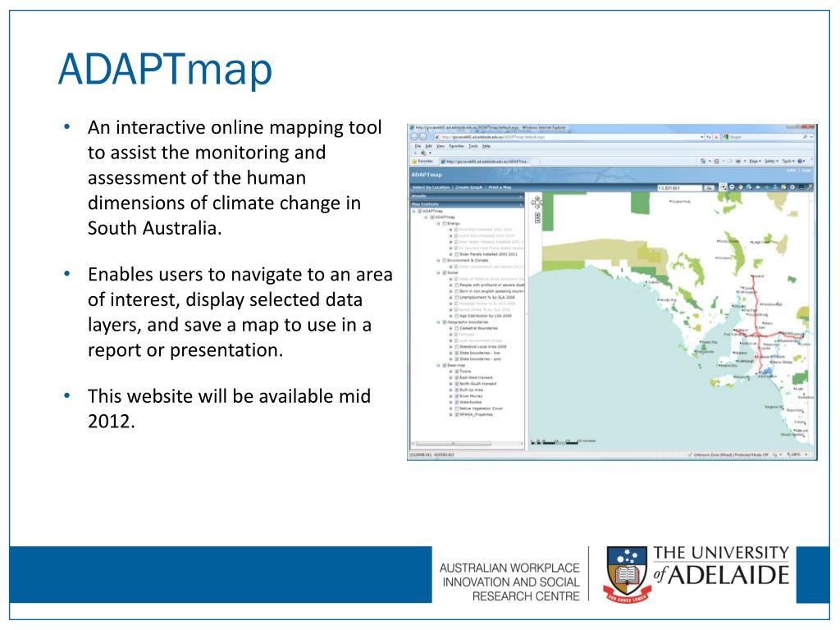
Task: Click the previous extent arrow tool
Action: pos(758,188)
